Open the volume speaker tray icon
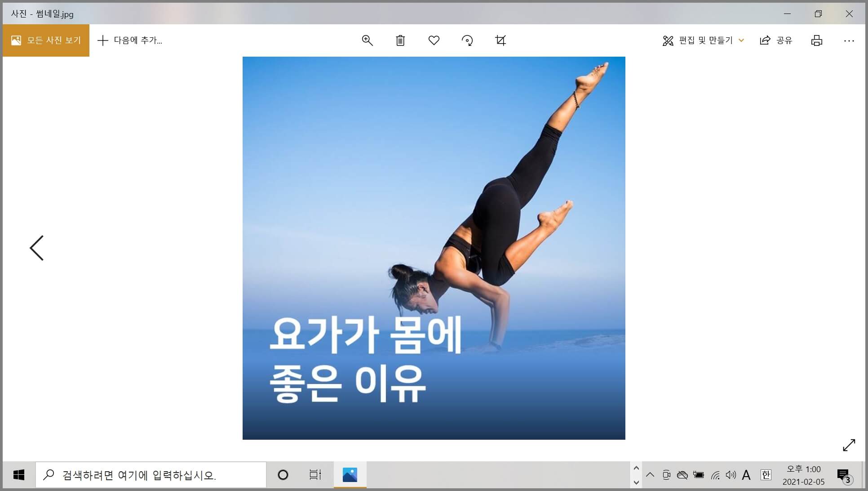The height and width of the screenshot is (491, 868). (731, 475)
